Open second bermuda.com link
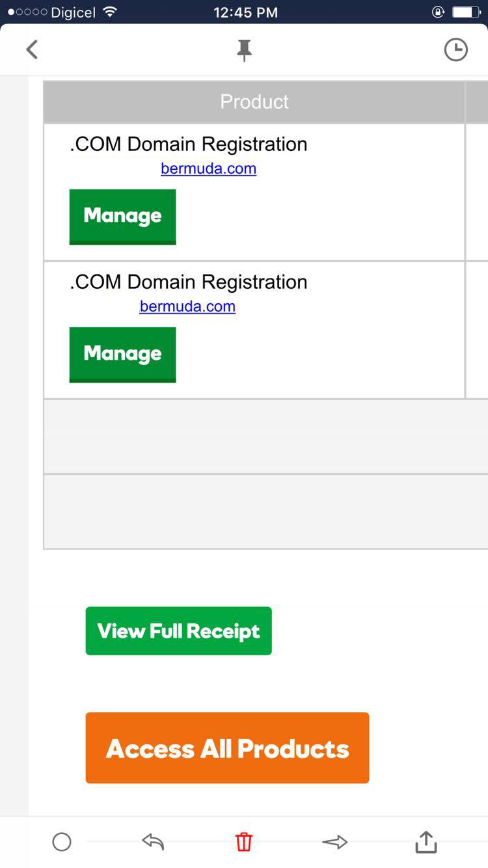 187,306
